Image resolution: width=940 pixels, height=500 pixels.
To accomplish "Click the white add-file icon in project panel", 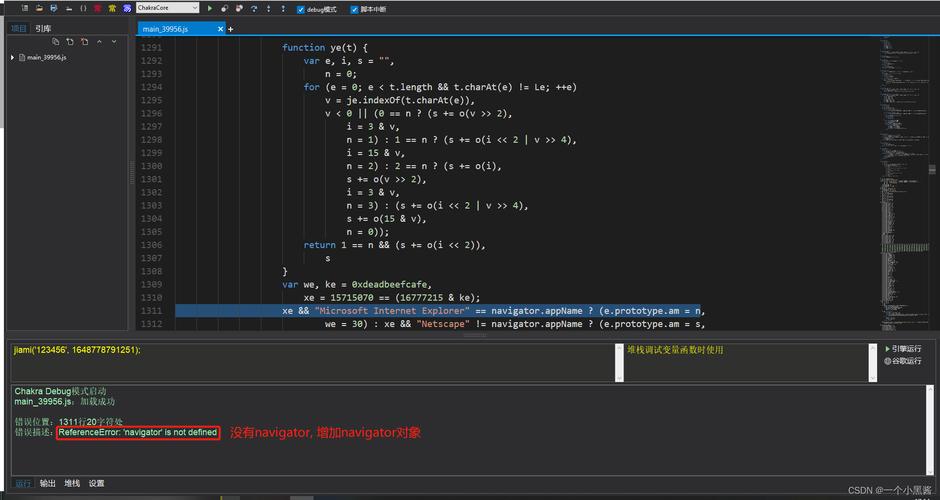I will click(x=70, y=42).
